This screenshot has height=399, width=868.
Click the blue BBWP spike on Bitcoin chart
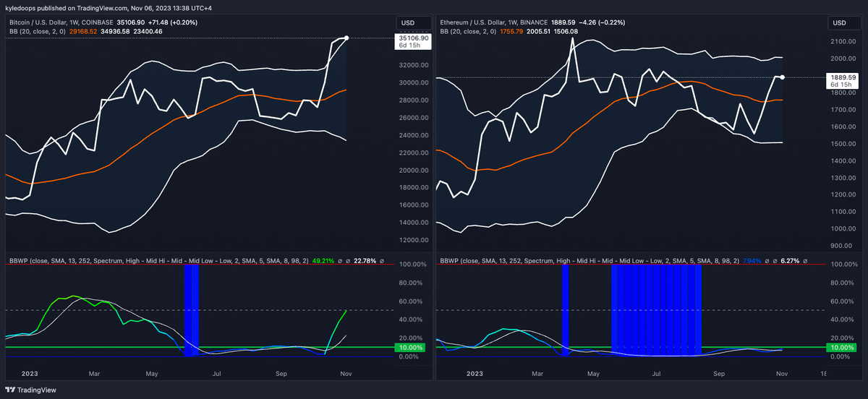[191, 310]
